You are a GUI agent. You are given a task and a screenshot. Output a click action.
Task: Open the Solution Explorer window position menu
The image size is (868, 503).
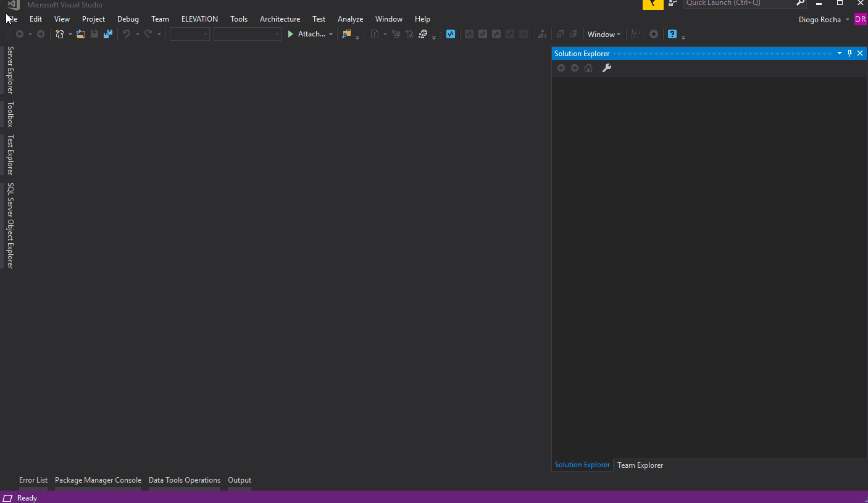click(x=840, y=53)
